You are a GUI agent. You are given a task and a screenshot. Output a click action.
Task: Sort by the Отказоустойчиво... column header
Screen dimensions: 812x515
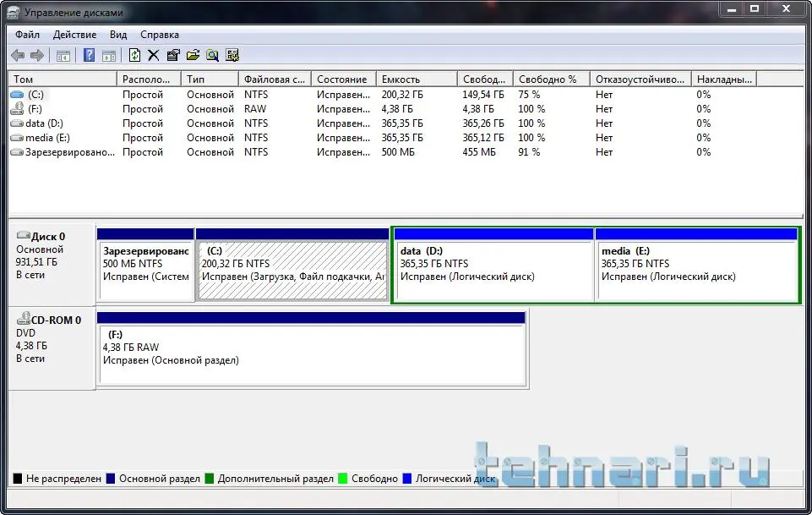(640, 79)
